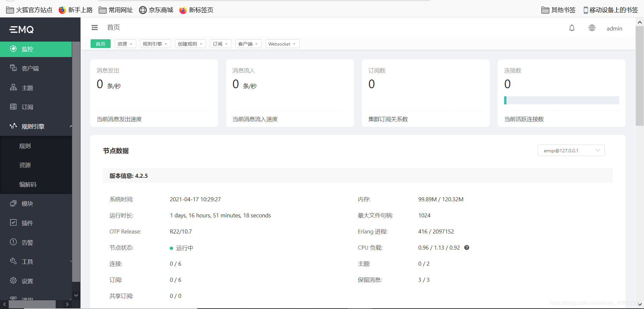Screen dimensions: 644x309
Task: Close the 资源 tab
Action: 131,44
